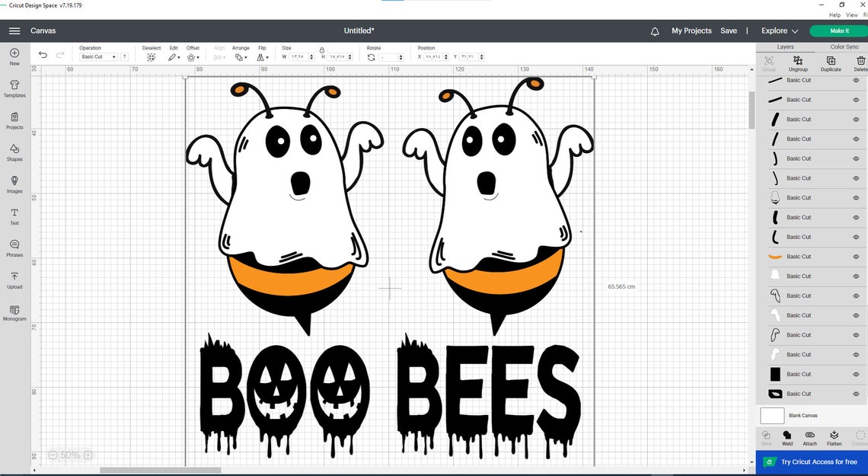Click the Attach icon

809,438
